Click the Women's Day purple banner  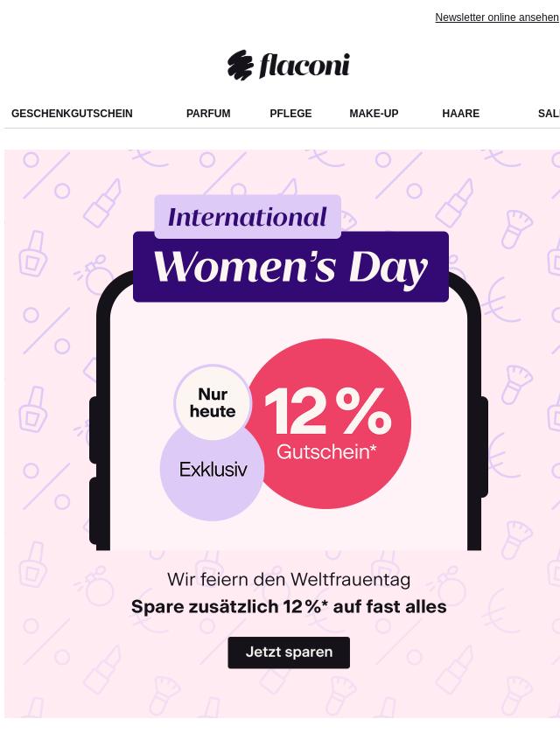click(x=290, y=267)
